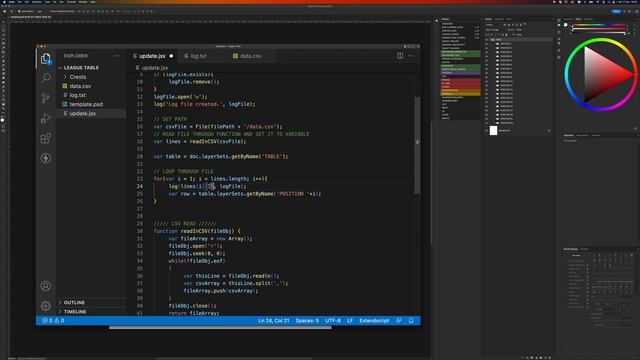This screenshot has height=360, width=640.
Task: Click the LF line ending in the status bar
Action: coord(350,321)
